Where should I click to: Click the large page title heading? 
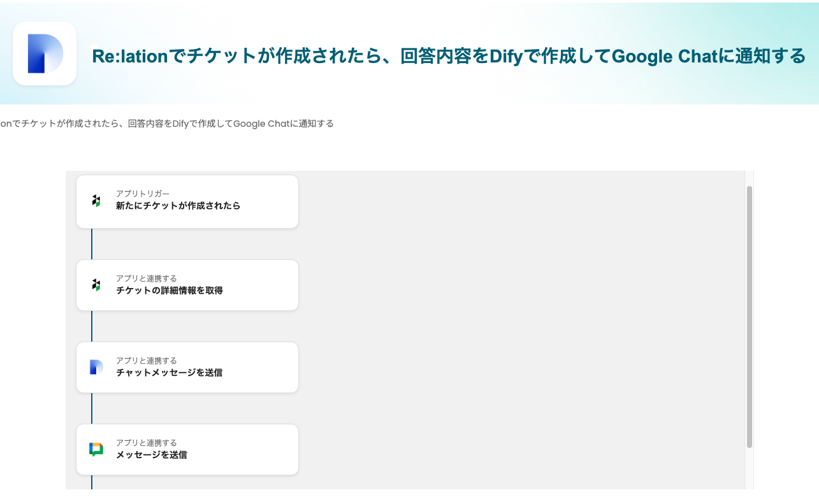[449, 56]
